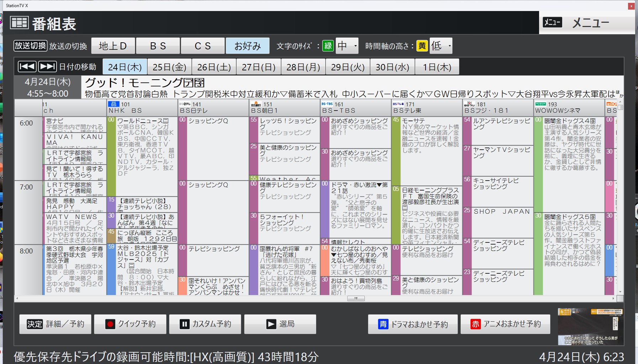Click the program guide grid icon
Viewport: 638px width, 364px height.
[x=19, y=23]
